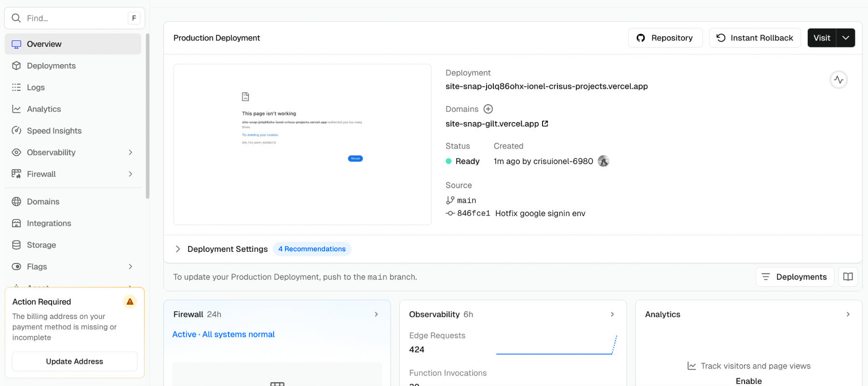Click the sidebar scrollbar

click(148, 116)
